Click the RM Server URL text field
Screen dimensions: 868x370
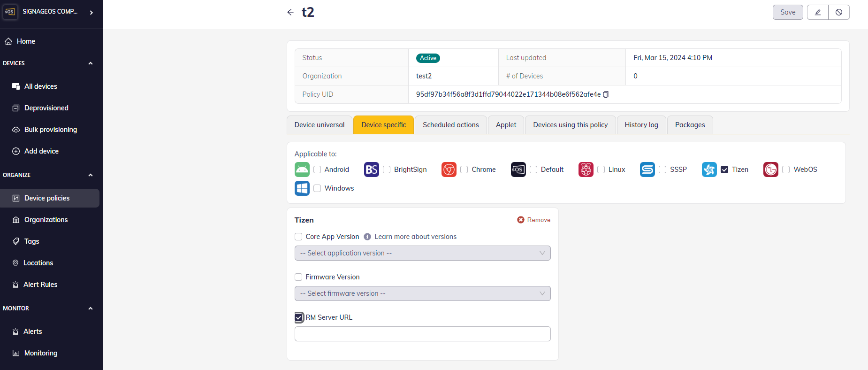tap(422, 334)
